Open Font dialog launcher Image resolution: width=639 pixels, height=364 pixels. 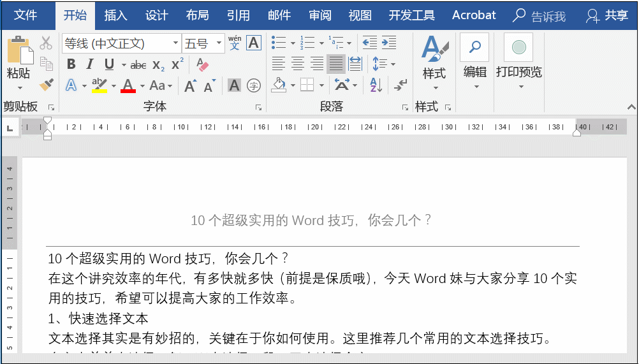(258, 108)
